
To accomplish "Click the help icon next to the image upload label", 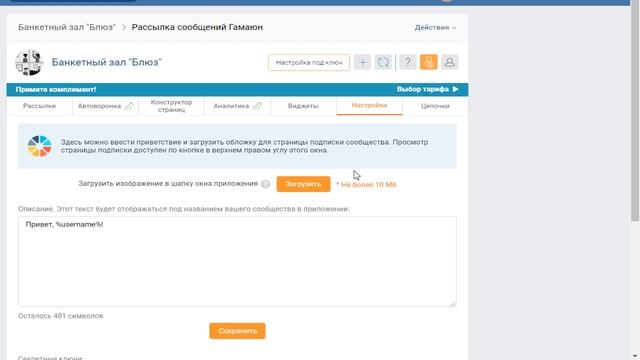I will (265, 184).
